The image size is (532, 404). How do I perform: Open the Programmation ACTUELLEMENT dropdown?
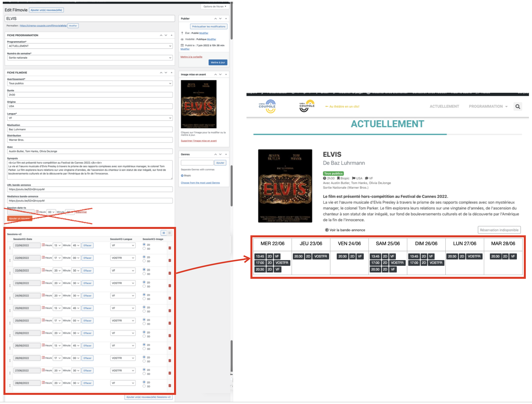point(90,46)
